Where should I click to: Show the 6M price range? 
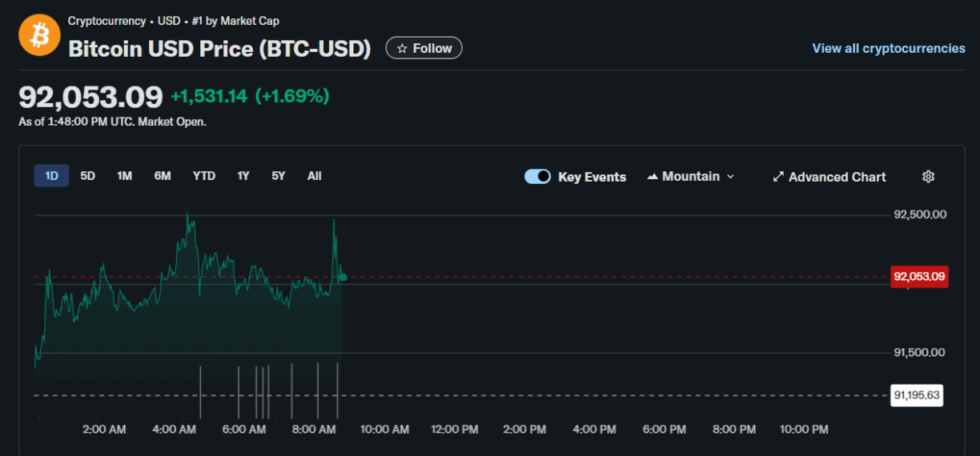(x=163, y=176)
